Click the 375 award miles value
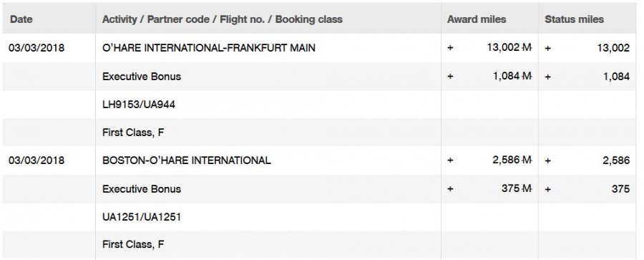The width and height of the screenshot is (644, 260). point(510,188)
